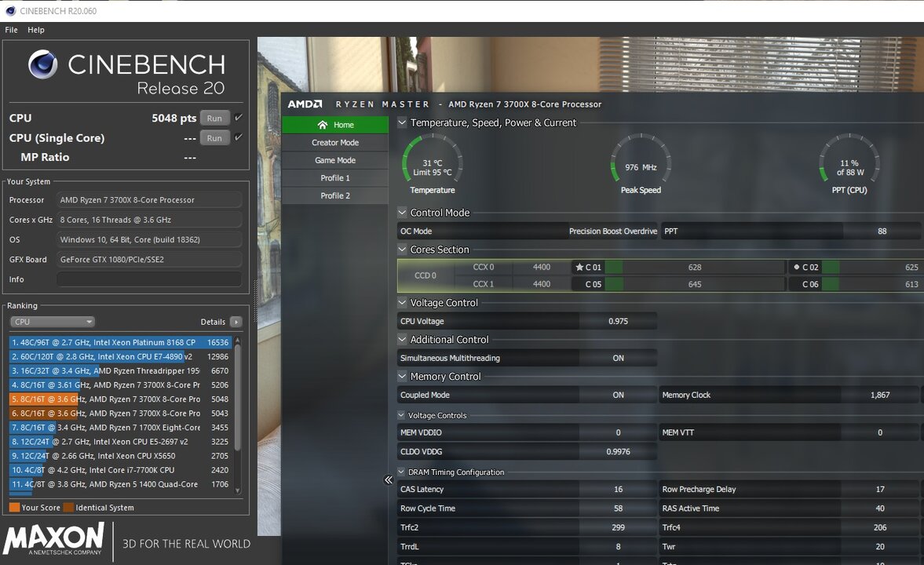Collapse the Cores Section
This screenshot has width=924, height=565.
point(402,250)
